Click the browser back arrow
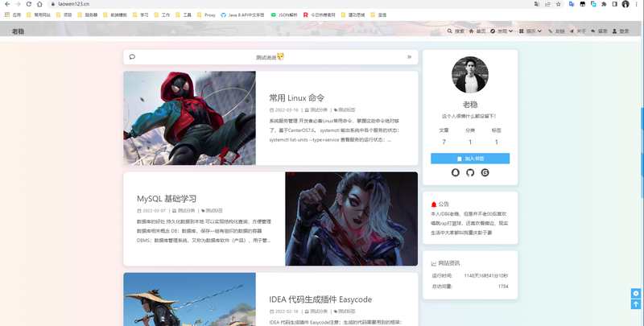644x326 pixels. pos(7,4)
